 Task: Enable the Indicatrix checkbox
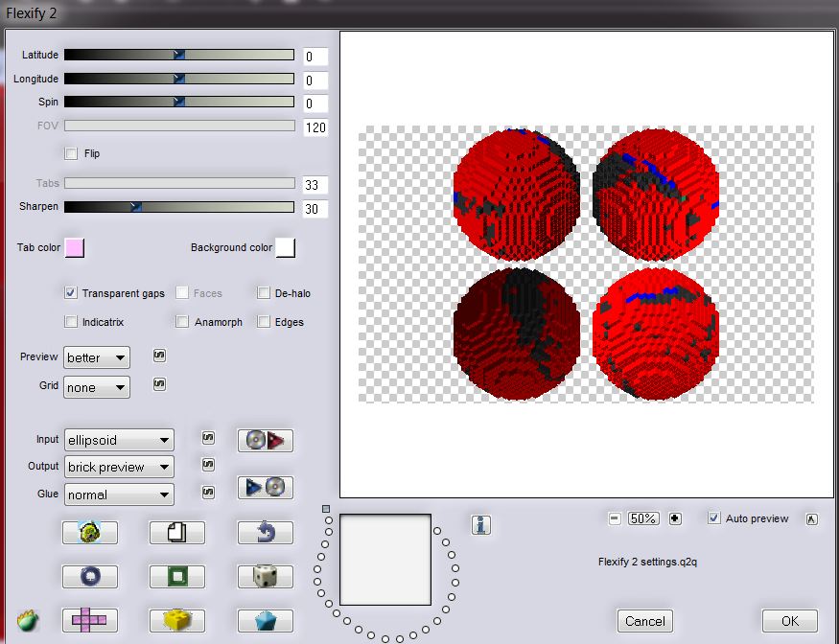71,321
